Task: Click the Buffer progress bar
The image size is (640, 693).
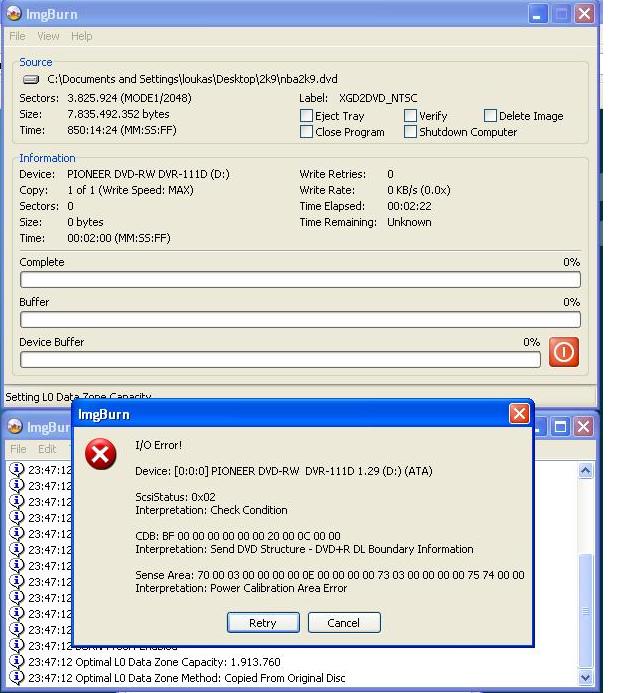Action: point(300,319)
